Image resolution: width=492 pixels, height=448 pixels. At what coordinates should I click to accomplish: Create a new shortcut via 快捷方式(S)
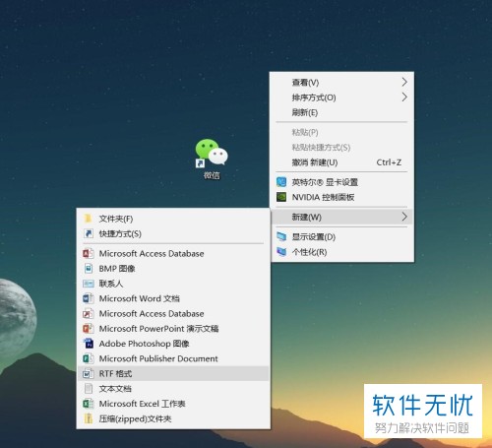[x=173, y=233]
